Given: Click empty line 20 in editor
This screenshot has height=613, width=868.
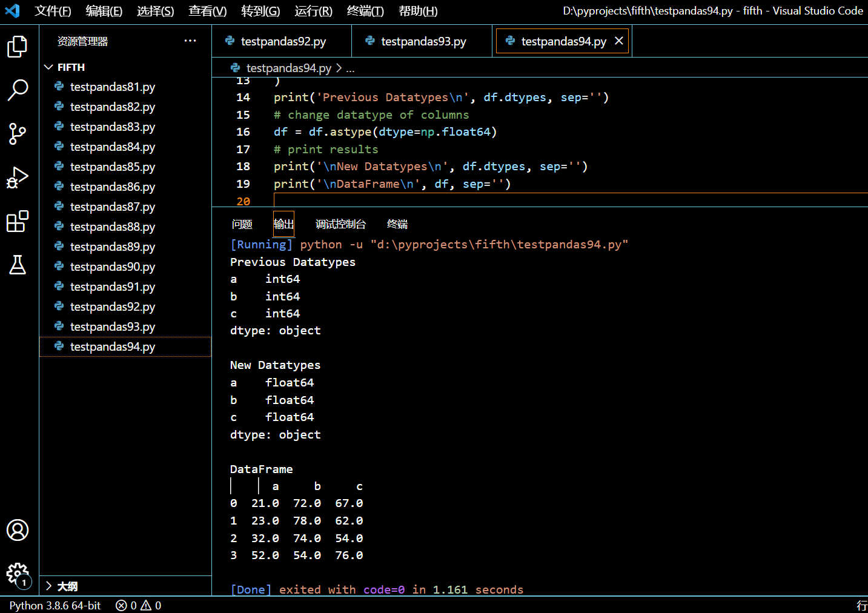Looking at the screenshot, I should point(569,200).
